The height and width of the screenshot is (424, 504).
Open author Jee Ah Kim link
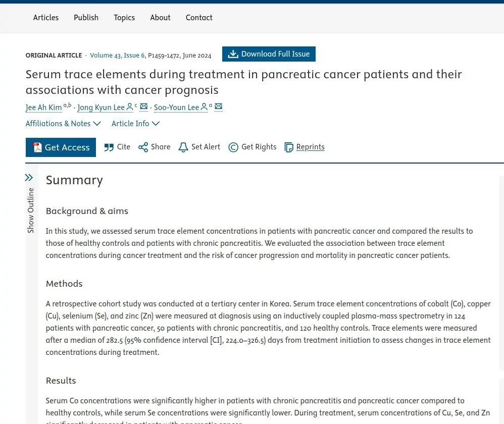tap(44, 108)
